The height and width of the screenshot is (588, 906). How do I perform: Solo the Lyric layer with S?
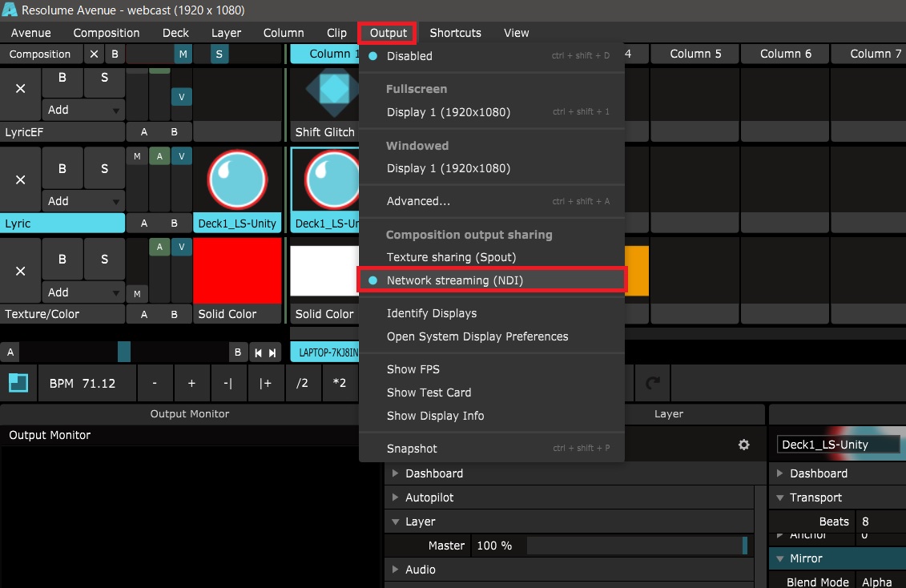point(105,168)
